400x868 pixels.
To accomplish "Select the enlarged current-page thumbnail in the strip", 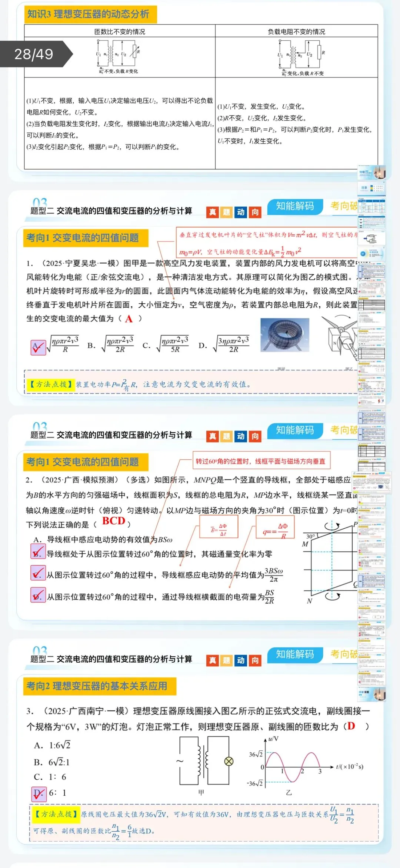I will click(371, 482).
